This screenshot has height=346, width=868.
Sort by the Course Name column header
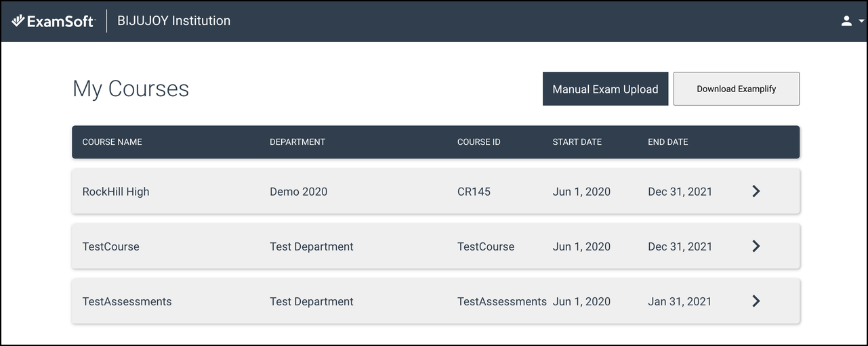112,142
